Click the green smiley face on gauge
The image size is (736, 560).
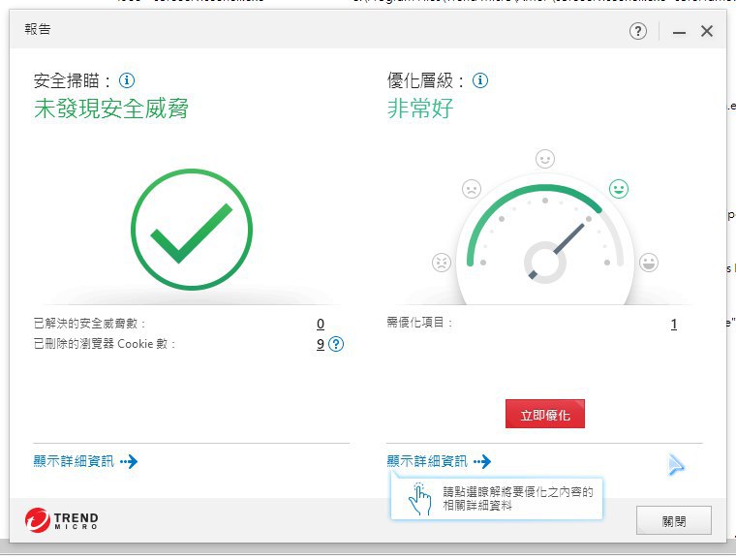[x=618, y=188]
